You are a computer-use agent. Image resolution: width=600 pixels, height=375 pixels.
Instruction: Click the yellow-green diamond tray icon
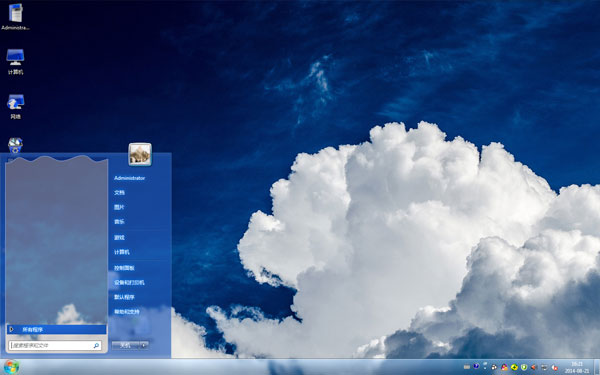pyautogui.click(x=514, y=367)
